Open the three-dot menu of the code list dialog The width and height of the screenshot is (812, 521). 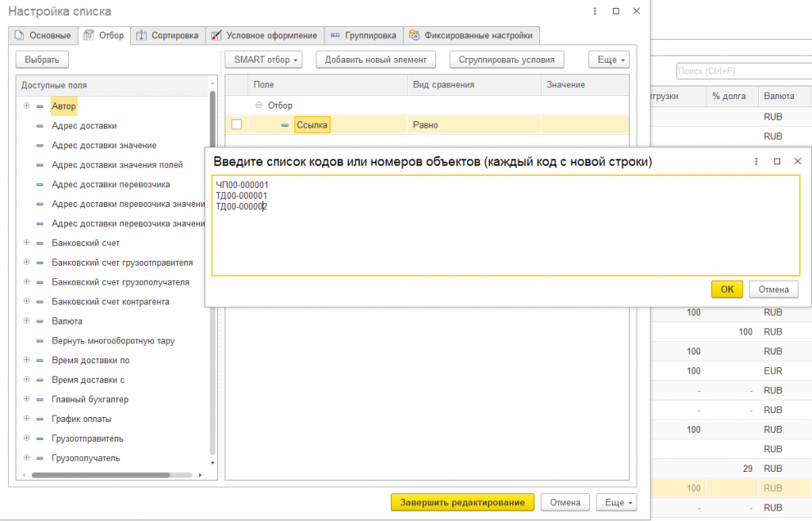756,162
